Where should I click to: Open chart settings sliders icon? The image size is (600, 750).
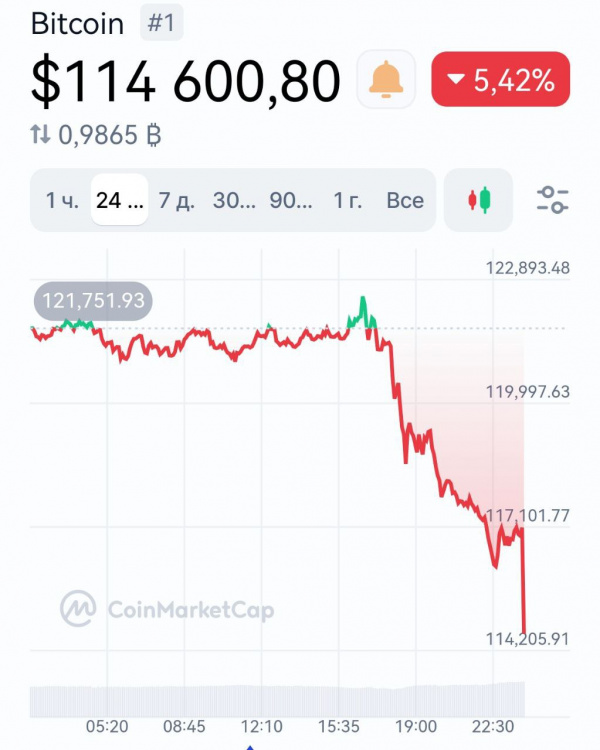pos(552,200)
